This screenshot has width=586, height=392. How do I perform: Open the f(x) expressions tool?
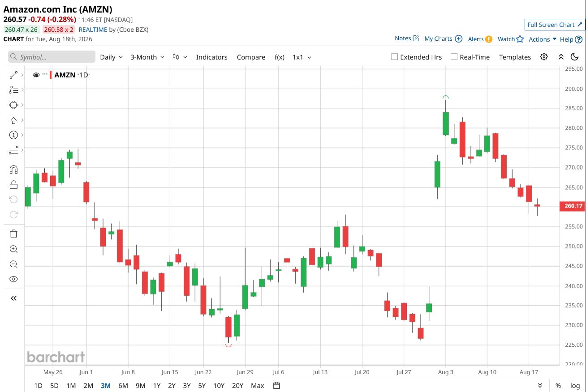point(280,57)
